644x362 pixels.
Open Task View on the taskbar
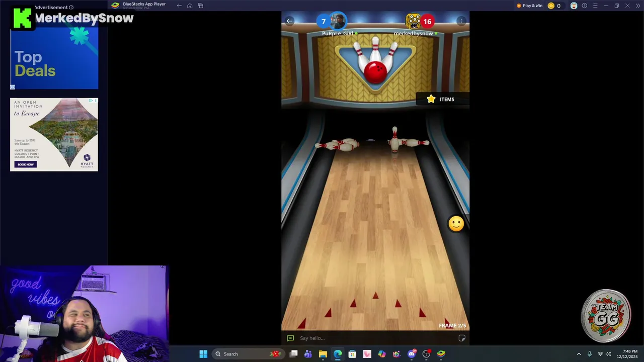click(x=294, y=354)
